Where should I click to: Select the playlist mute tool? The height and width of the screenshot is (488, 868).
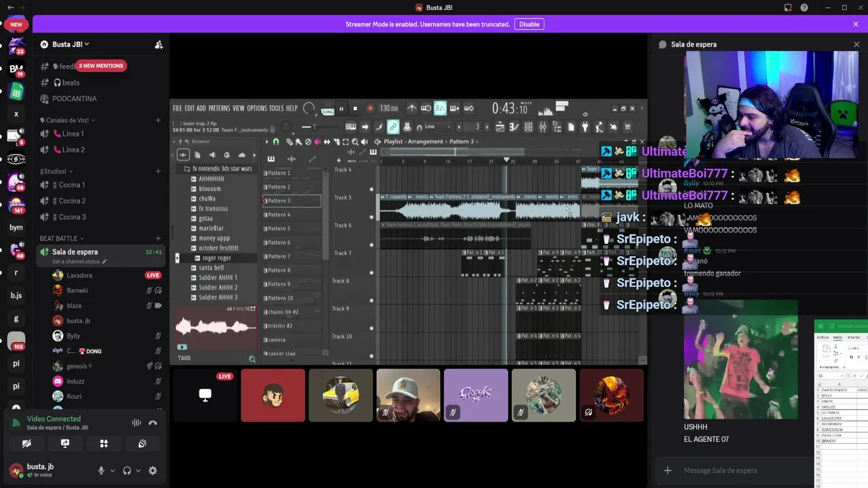(x=317, y=142)
